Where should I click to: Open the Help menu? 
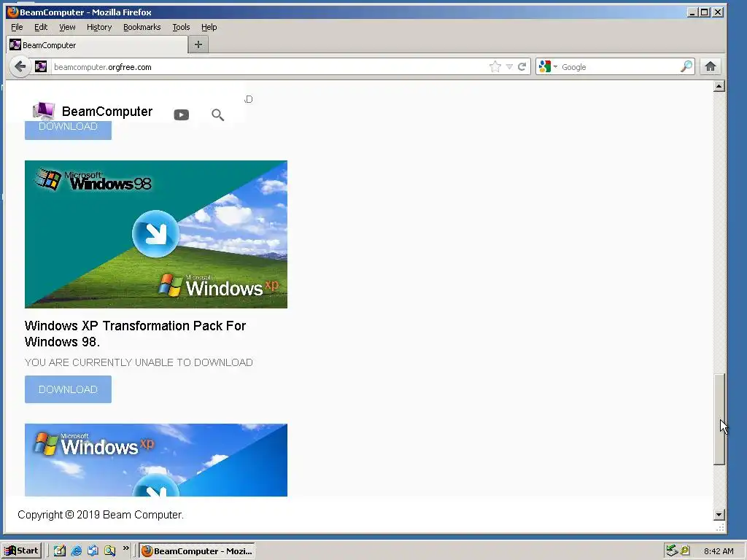209,27
